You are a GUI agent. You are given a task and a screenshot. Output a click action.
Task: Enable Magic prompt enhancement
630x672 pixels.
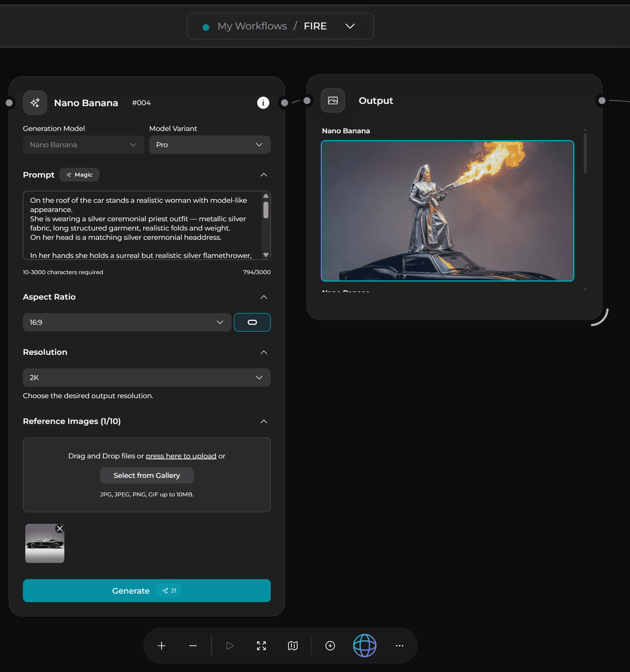click(79, 174)
